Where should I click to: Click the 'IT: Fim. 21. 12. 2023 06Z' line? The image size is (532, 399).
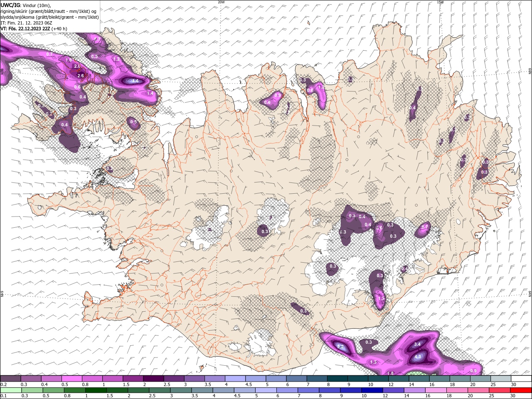click(x=26, y=23)
